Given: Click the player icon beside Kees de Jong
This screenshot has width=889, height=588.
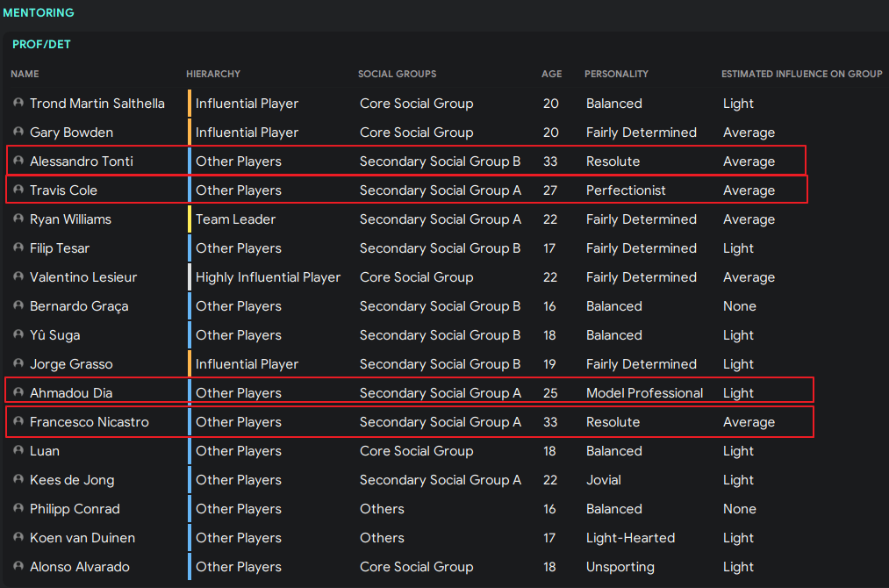Looking at the screenshot, I should pyautogui.click(x=18, y=478).
